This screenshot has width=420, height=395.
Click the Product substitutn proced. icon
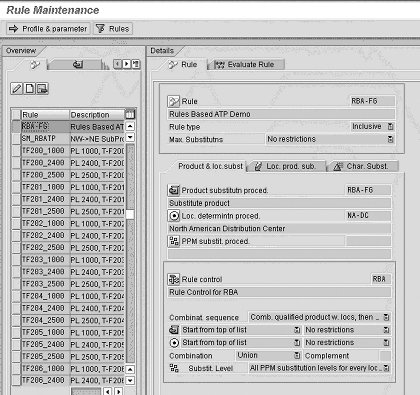coord(173,190)
